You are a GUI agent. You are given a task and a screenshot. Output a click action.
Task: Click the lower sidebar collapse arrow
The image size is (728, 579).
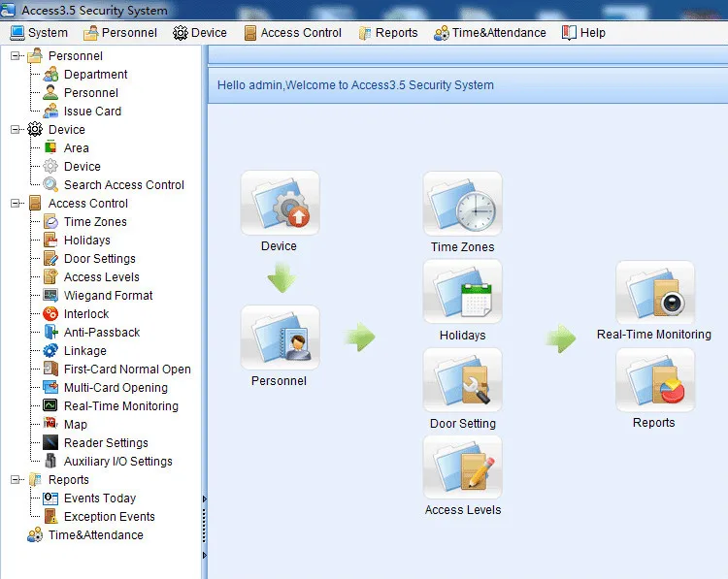(204, 555)
